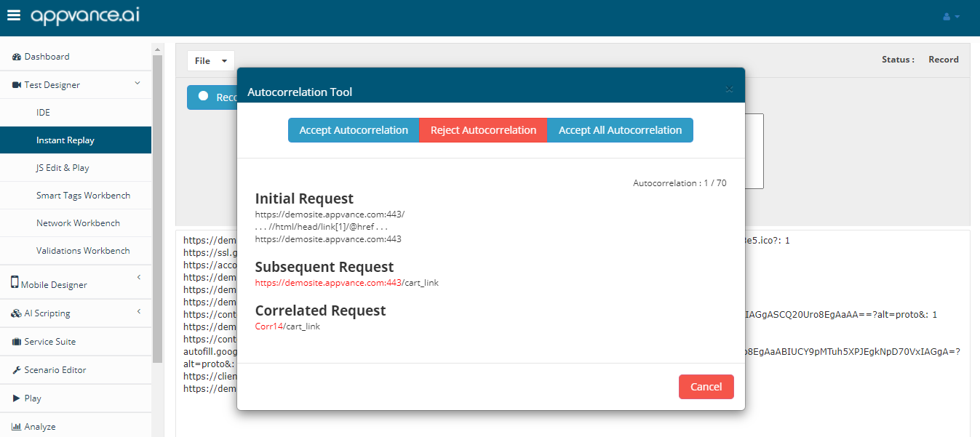This screenshot has width=980, height=437.
Task: Click the Status : Record label
Action: coord(920,60)
